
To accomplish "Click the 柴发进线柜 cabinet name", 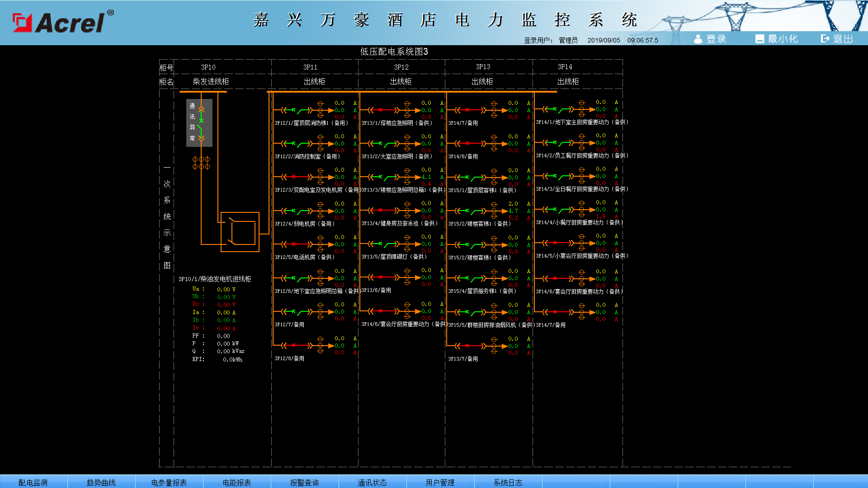I will click(211, 81).
